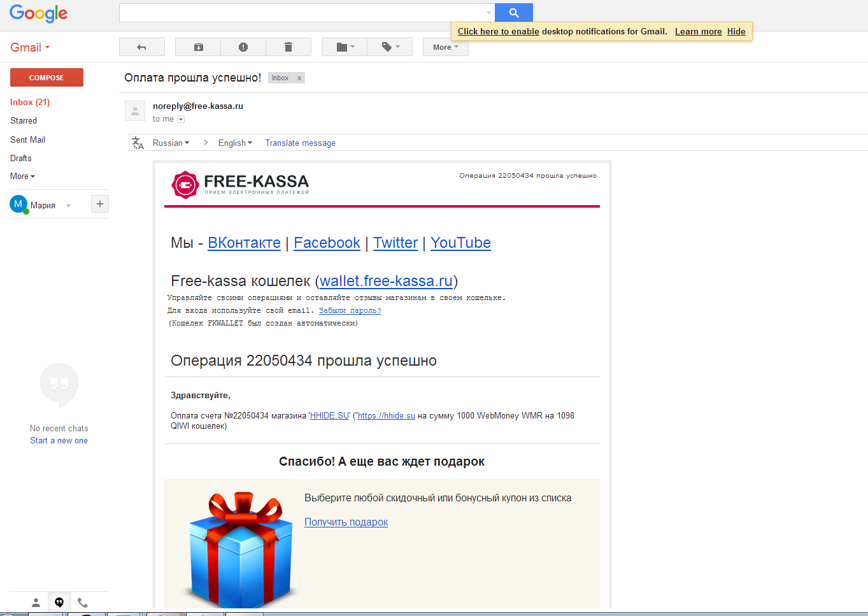
Task: Click 'Спасибо! А еще вас ждет подарок'
Action: pos(382,461)
